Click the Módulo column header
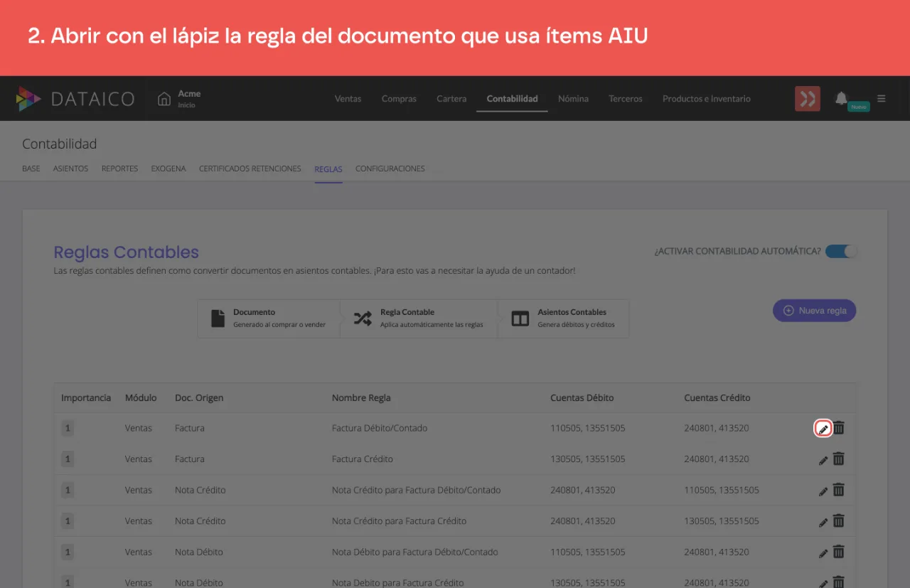This screenshot has width=910, height=588. 141,398
